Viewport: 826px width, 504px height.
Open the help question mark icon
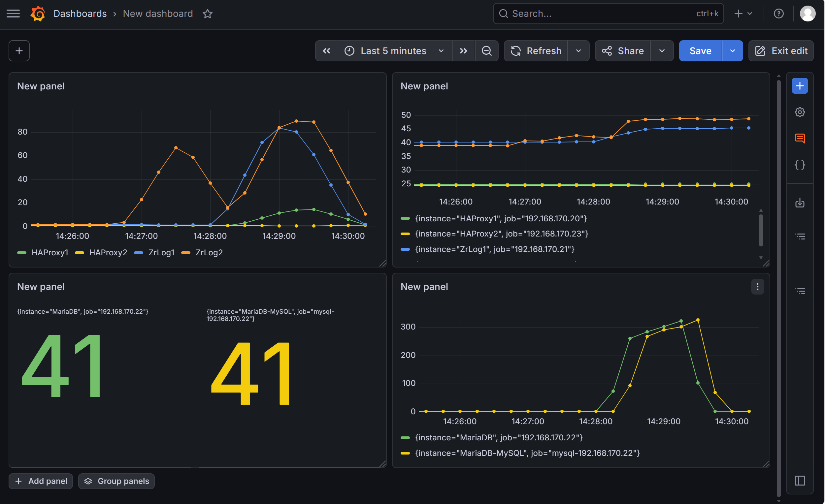pos(778,14)
